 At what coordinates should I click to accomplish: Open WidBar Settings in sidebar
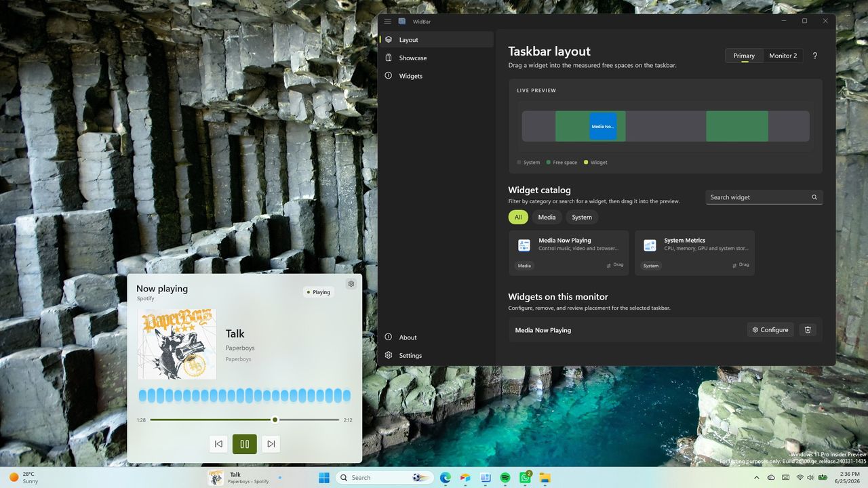[x=437, y=355]
